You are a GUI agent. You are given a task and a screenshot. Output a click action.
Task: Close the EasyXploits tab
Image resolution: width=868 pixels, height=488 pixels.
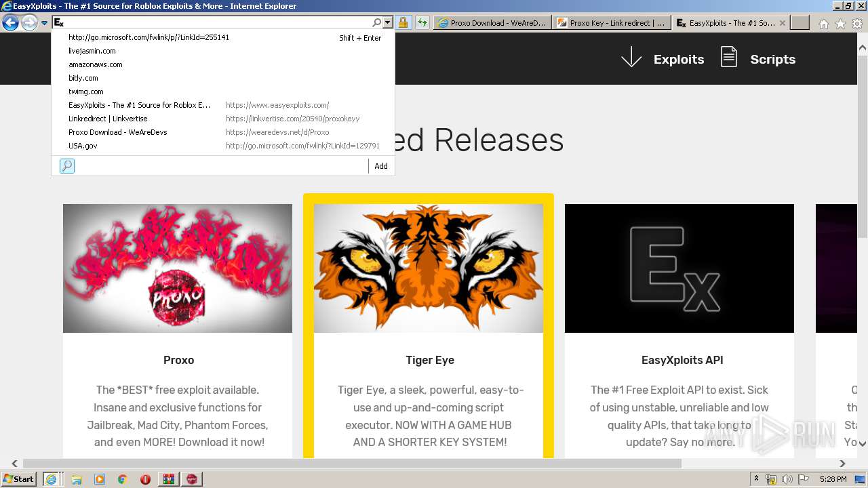(783, 23)
